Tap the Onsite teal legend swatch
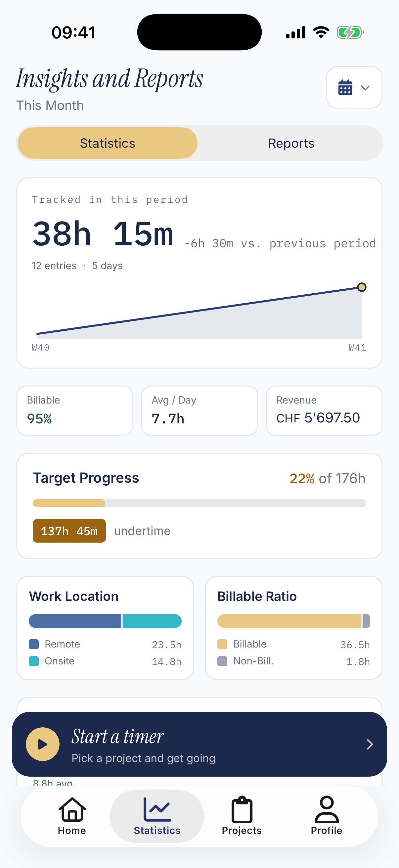Image resolution: width=399 pixels, height=868 pixels. click(x=34, y=661)
